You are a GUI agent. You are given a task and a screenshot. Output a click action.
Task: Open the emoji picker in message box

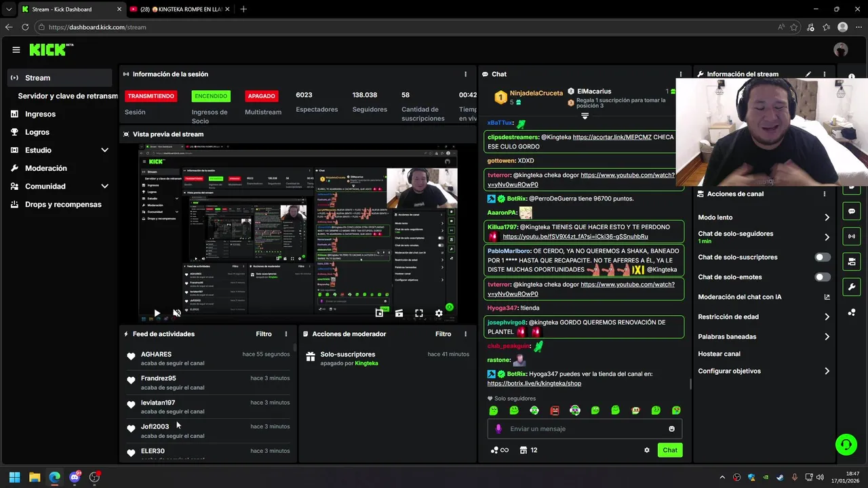672,428
